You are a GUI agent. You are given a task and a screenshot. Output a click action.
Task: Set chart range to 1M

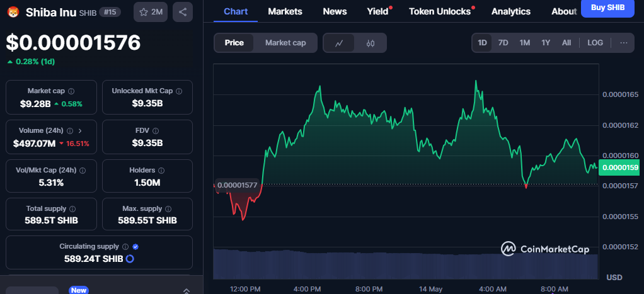tap(524, 43)
